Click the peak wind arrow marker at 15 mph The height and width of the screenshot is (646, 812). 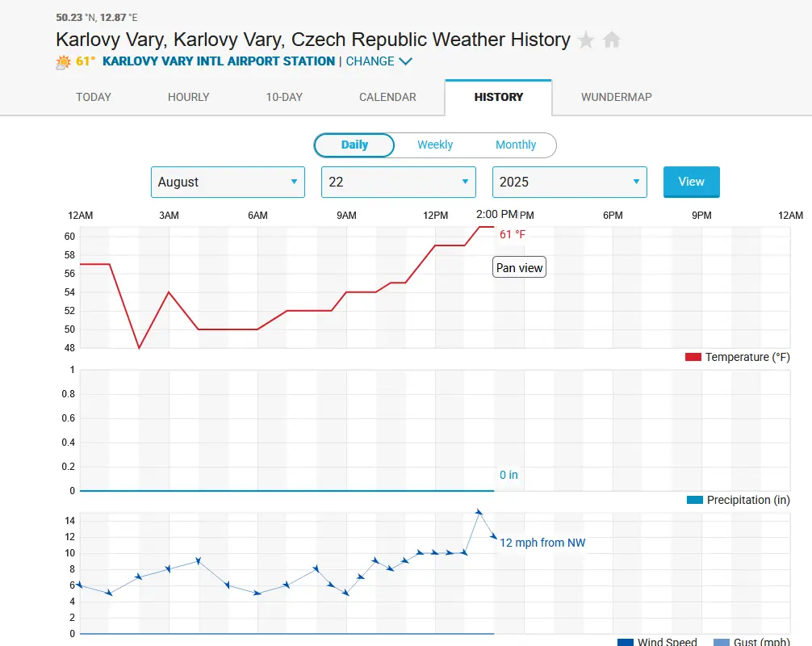tap(479, 512)
